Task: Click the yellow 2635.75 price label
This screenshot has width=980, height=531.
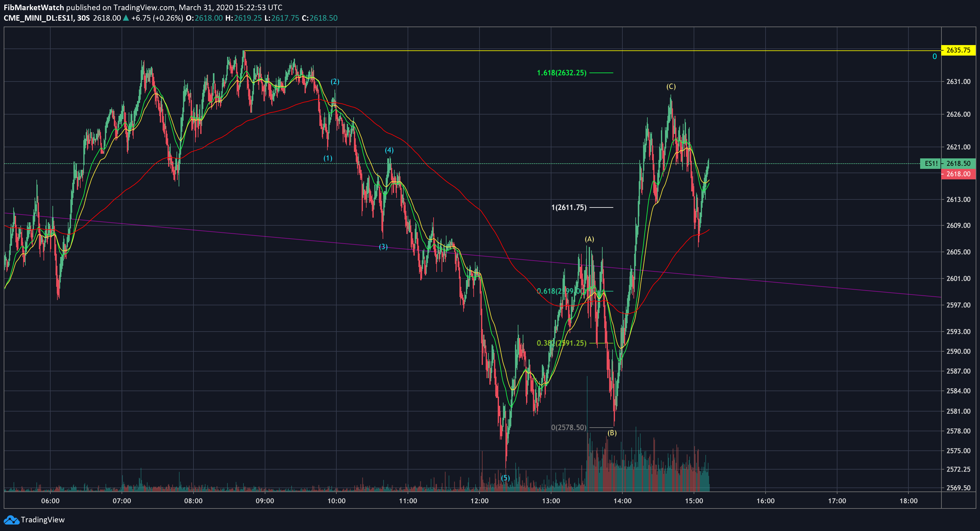Action: click(x=958, y=50)
